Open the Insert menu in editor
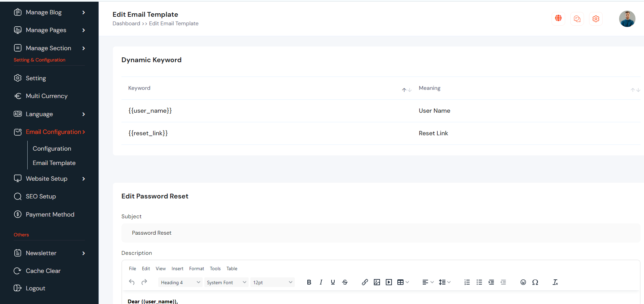 point(177,268)
